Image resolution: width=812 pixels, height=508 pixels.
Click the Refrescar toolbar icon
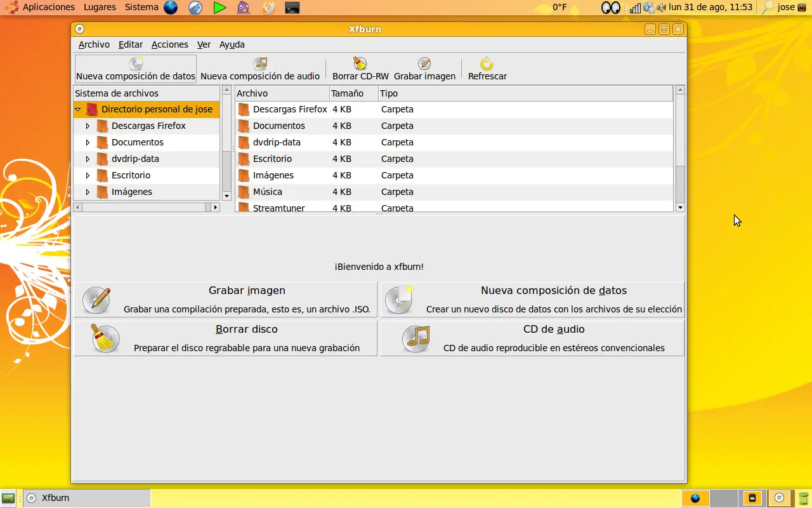(x=487, y=63)
